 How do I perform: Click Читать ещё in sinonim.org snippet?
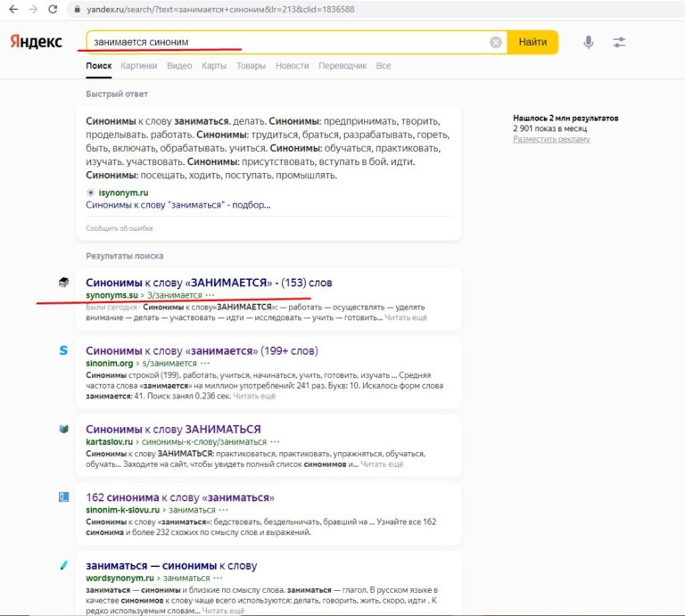(254, 397)
